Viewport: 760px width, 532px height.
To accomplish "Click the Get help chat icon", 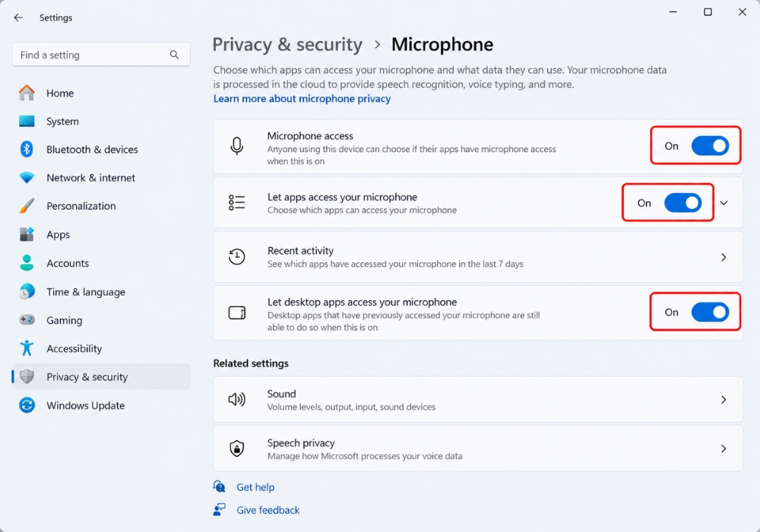I will [219, 486].
